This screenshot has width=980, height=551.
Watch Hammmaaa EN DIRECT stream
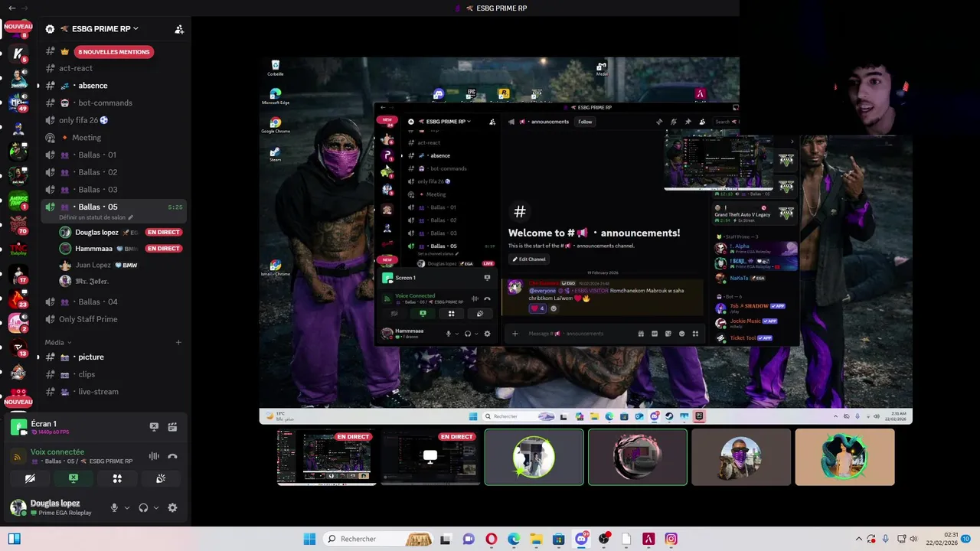click(164, 249)
